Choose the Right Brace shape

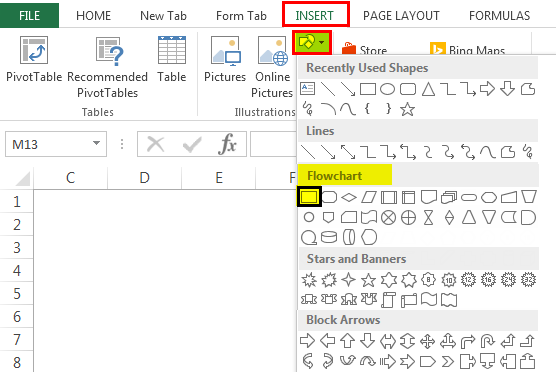389,109
